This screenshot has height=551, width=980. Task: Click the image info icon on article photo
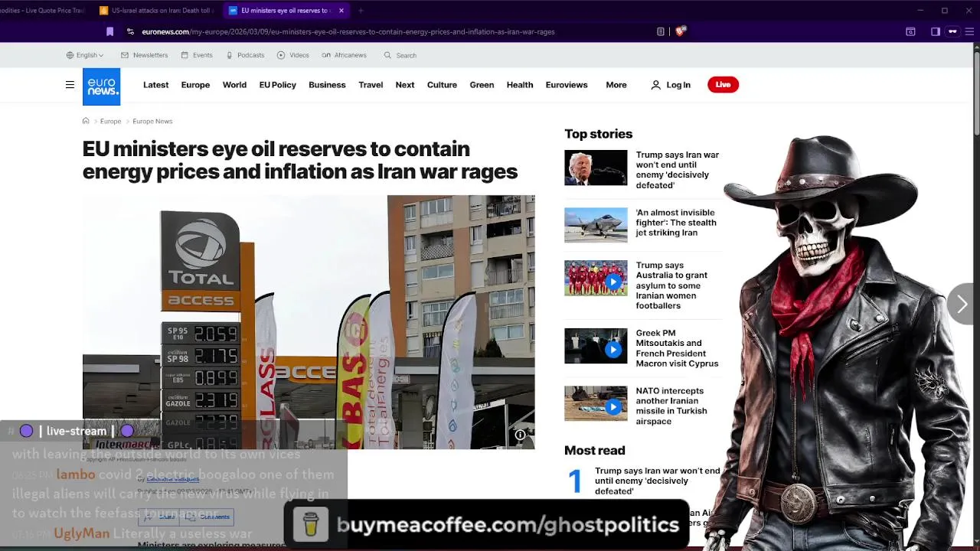point(520,435)
